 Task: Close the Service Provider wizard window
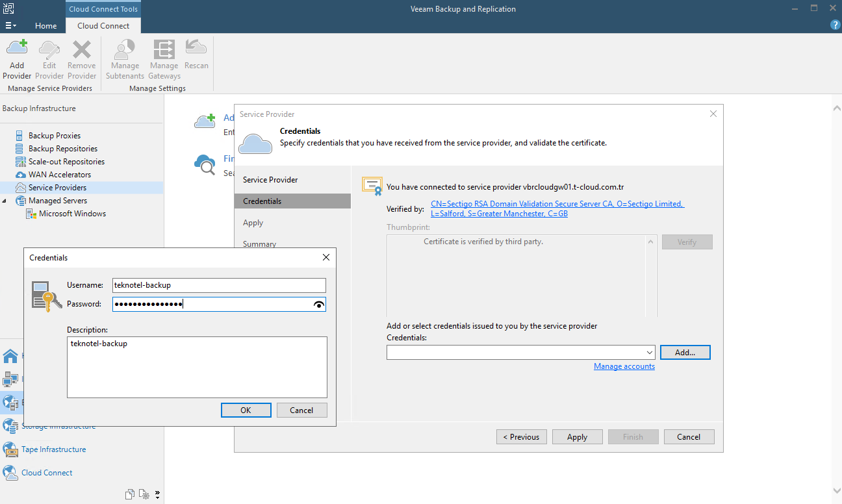713,114
